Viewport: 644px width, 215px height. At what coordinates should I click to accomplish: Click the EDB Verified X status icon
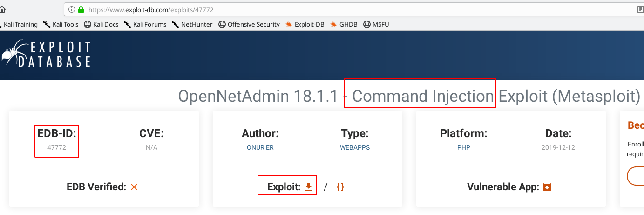click(134, 187)
